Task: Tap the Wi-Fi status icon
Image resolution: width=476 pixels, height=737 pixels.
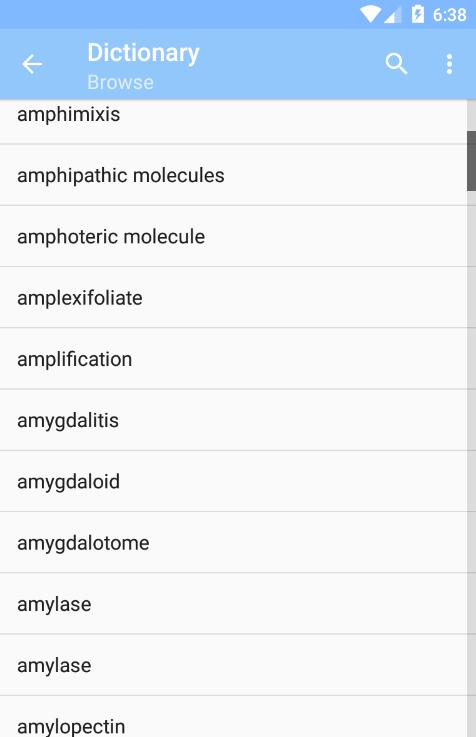Action: 370,15
